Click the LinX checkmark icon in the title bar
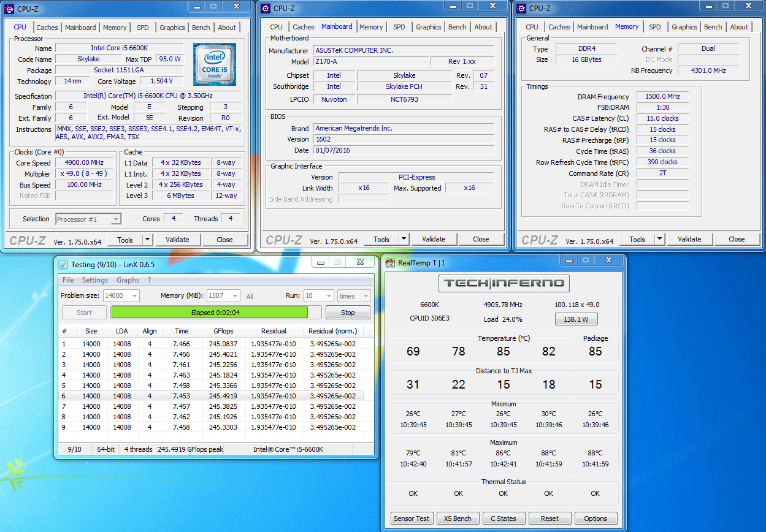Viewport: 766px width, 532px height. [x=63, y=264]
